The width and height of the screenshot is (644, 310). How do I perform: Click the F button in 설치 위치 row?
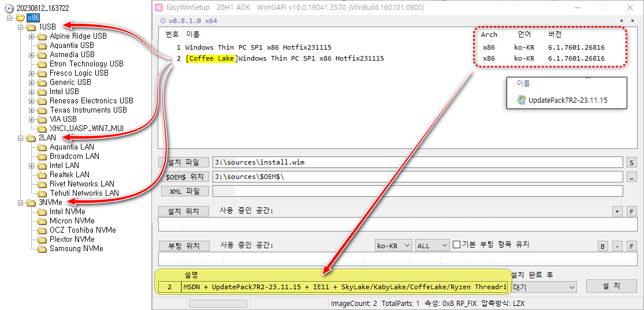(632, 212)
